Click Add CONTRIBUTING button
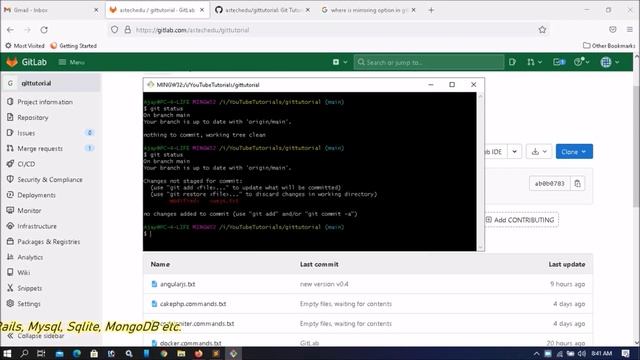Screen dimensions: 640x360 (x=521, y=220)
